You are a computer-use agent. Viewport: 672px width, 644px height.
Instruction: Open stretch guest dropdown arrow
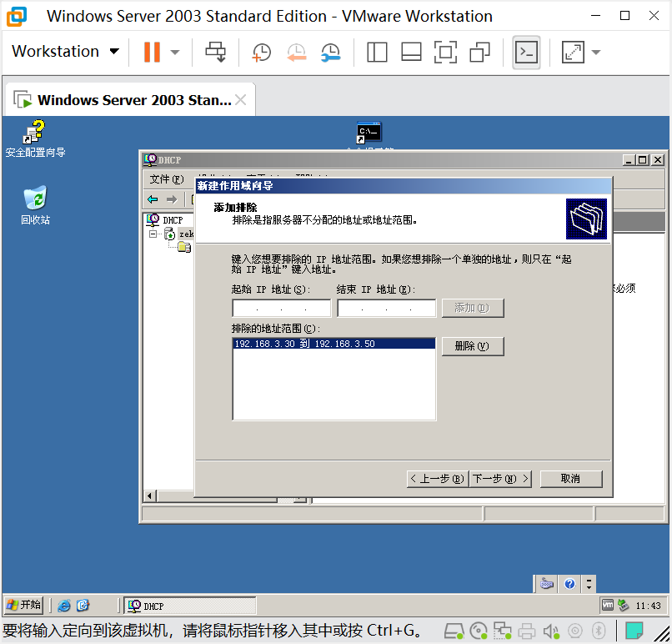pos(596,53)
